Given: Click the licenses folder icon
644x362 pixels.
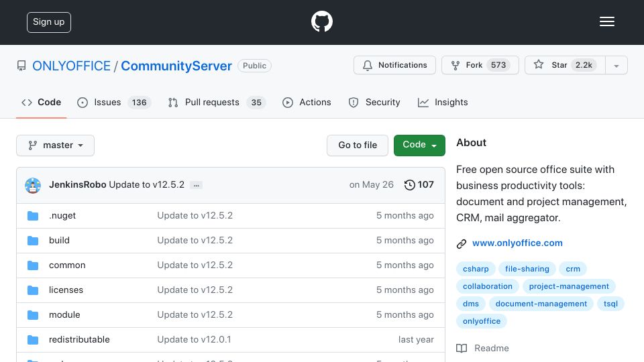Looking at the screenshot, I should click(x=33, y=290).
